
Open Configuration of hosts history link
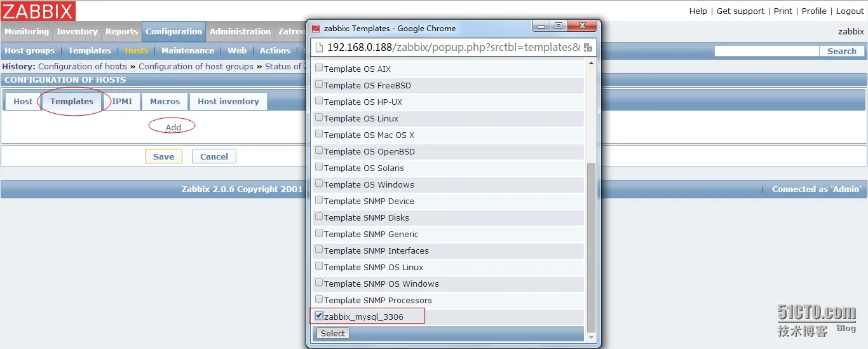(x=83, y=66)
